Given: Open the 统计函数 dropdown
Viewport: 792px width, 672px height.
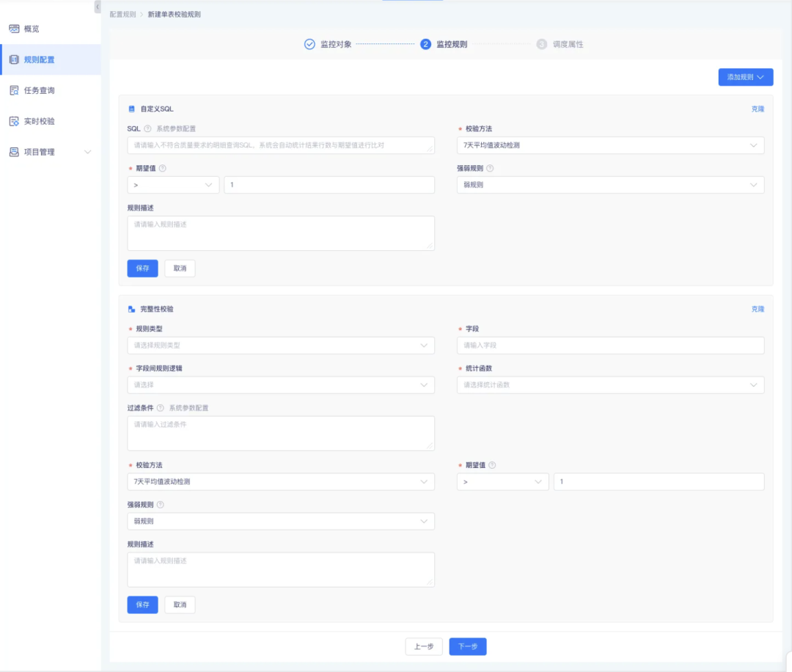Looking at the screenshot, I should coord(610,385).
